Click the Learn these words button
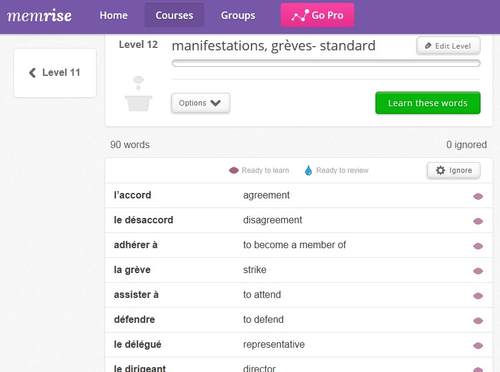 point(428,103)
